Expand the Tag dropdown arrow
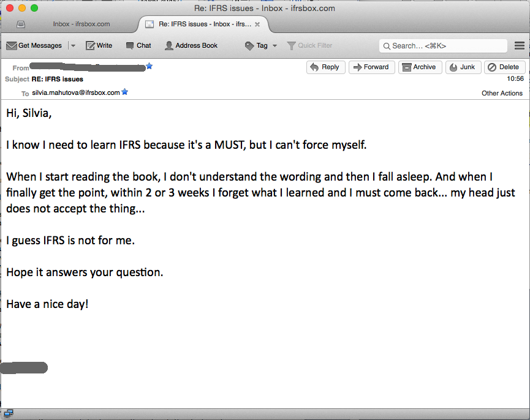 click(274, 46)
